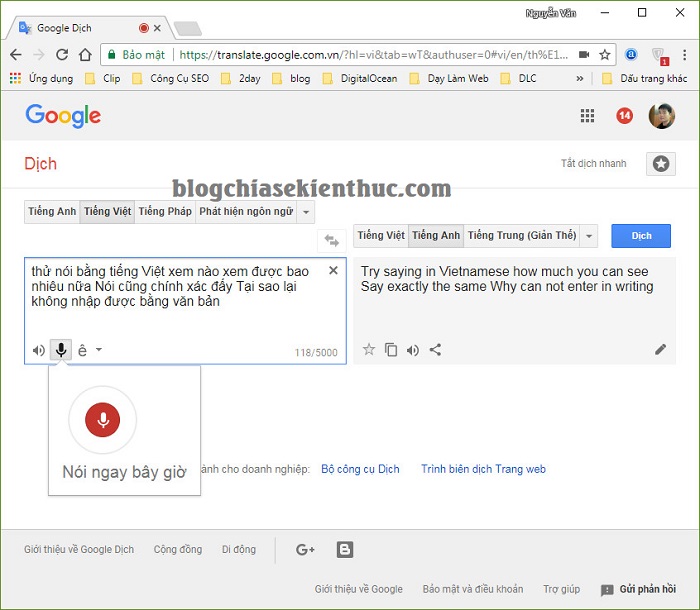Select source language Tiếng Pháp

165,211
